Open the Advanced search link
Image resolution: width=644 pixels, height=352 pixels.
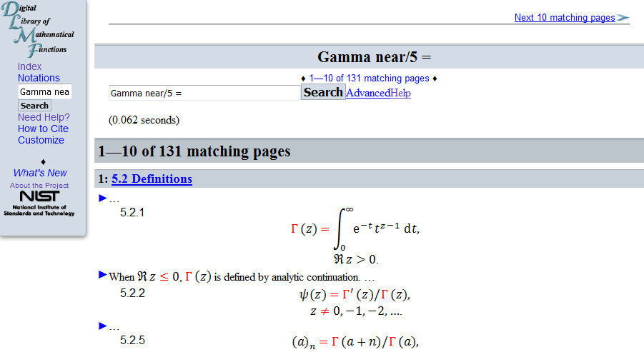(368, 93)
